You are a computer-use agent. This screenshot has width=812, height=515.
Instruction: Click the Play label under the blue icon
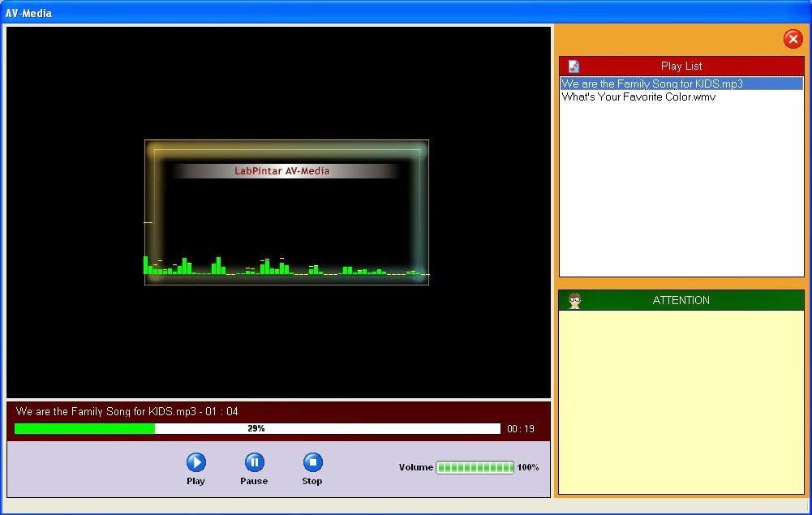[x=195, y=481]
